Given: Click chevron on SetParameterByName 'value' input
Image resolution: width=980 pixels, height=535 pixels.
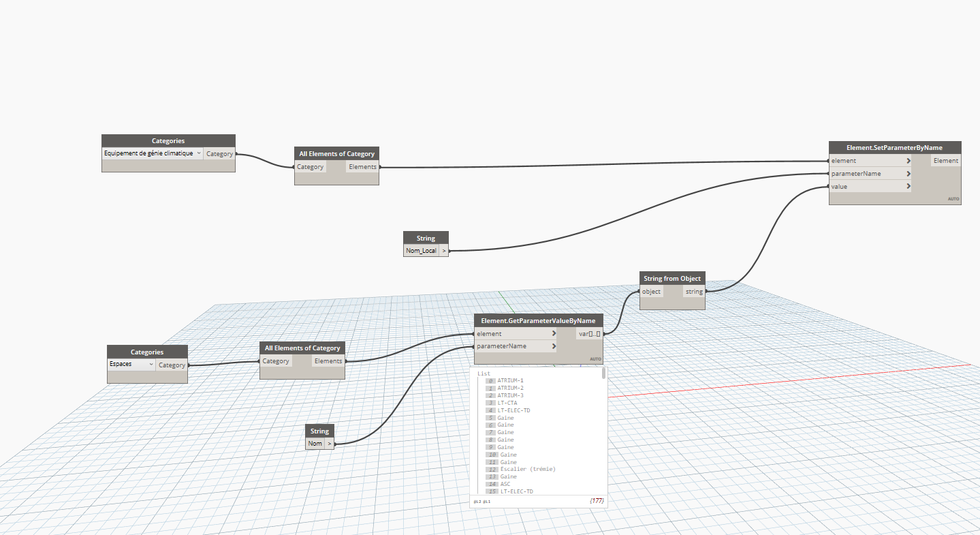Looking at the screenshot, I should 908,186.
